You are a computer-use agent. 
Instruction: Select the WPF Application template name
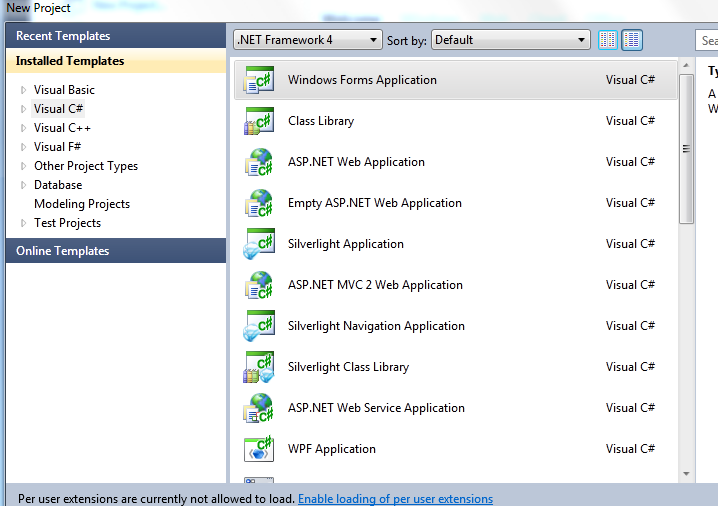332,449
